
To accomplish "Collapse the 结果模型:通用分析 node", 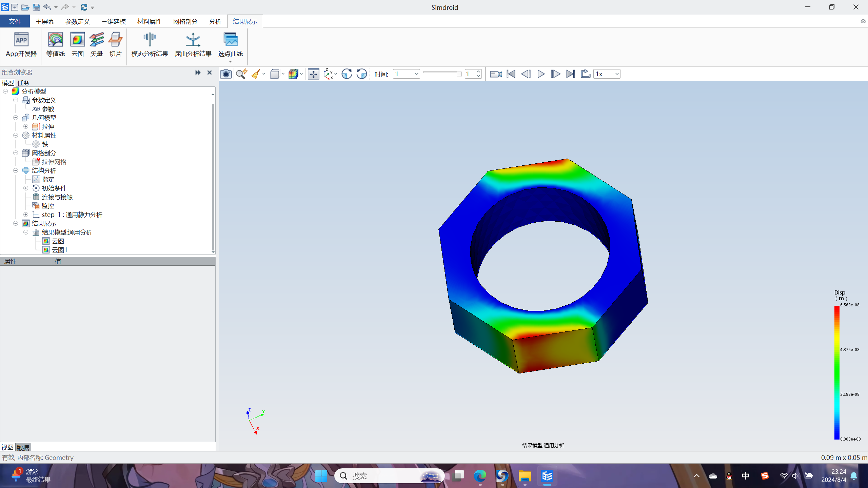I will point(26,232).
